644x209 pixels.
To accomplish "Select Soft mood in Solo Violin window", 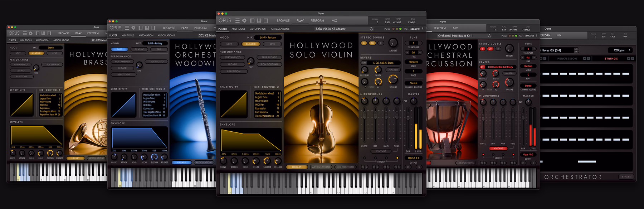I will 229,44.
